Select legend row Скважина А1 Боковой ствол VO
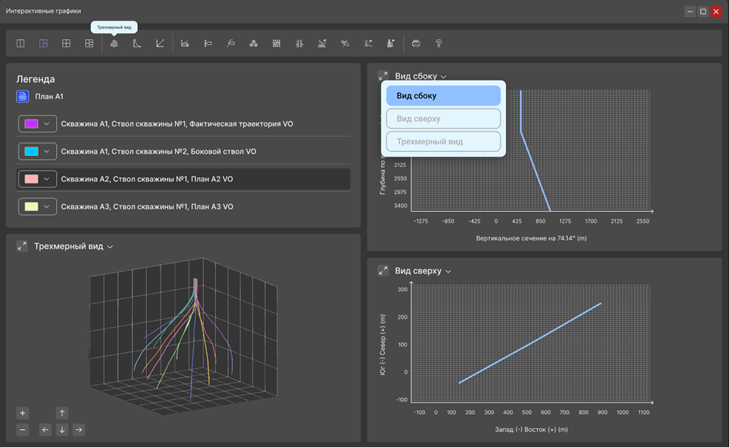The height and width of the screenshot is (447, 729). click(x=183, y=151)
